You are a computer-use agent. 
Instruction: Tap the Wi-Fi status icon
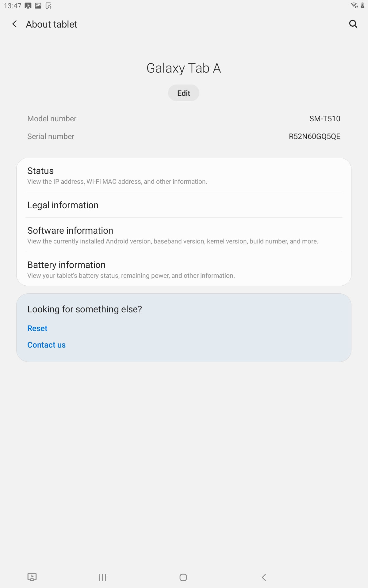point(354,5)
